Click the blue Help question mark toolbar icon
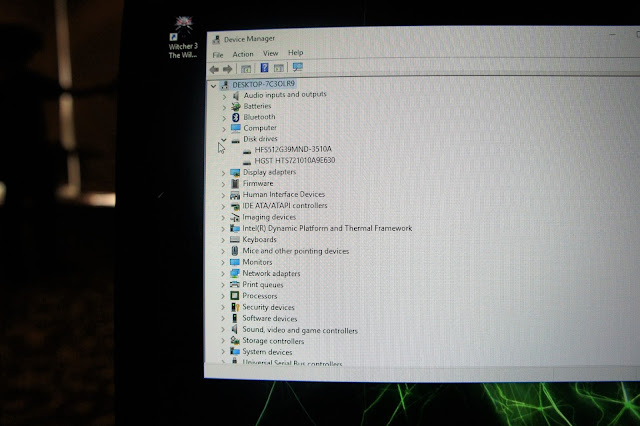The image size is (640, 426). [x=264, y=68]
